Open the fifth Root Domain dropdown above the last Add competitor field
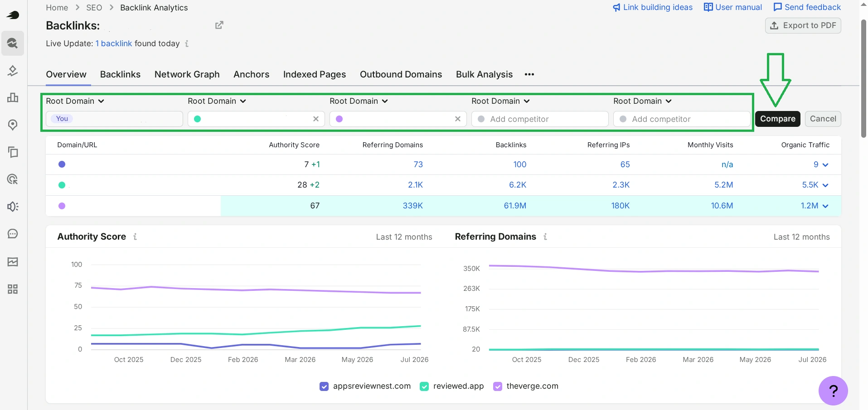 click(x=643, y=101)
